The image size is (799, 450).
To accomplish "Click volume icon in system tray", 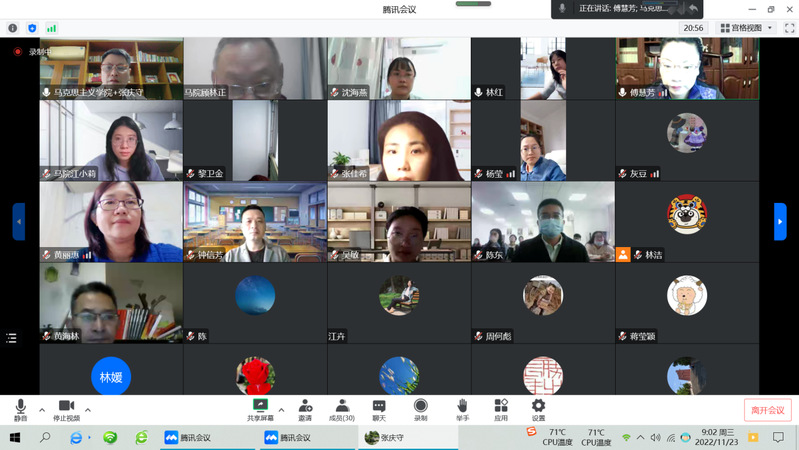I will [x=655, y=437].
